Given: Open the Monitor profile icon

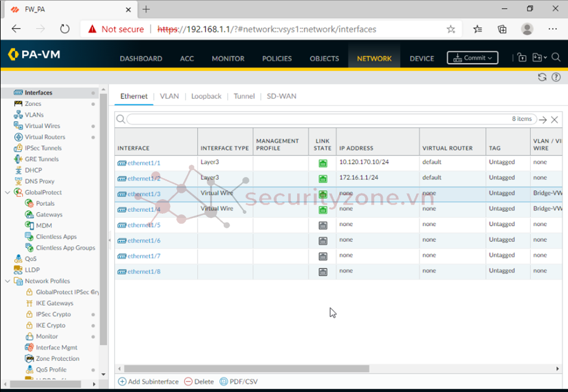Looking at the screenshot, I should (x=29, y=337).
